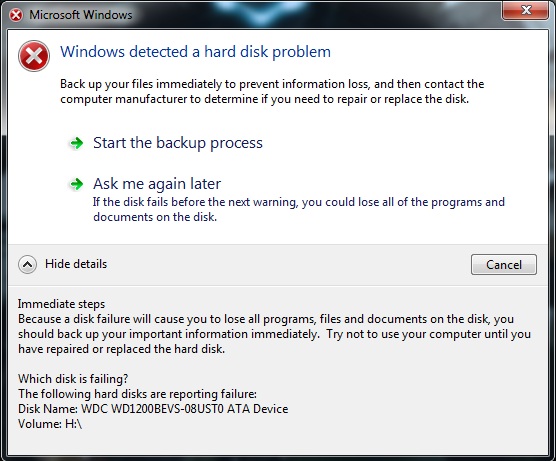Click the Volume H:\ line
Viewport: 556px width, 461px height.
50,424
